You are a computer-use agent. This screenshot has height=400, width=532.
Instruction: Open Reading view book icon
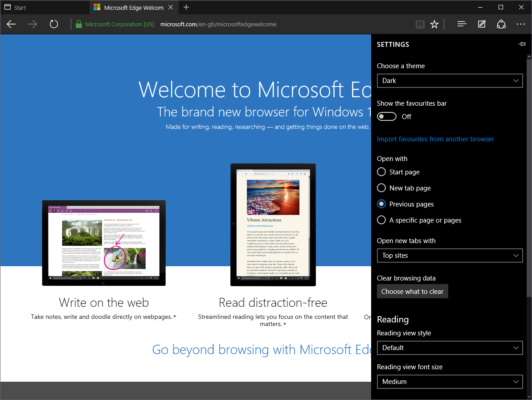(x=420, y=25)
